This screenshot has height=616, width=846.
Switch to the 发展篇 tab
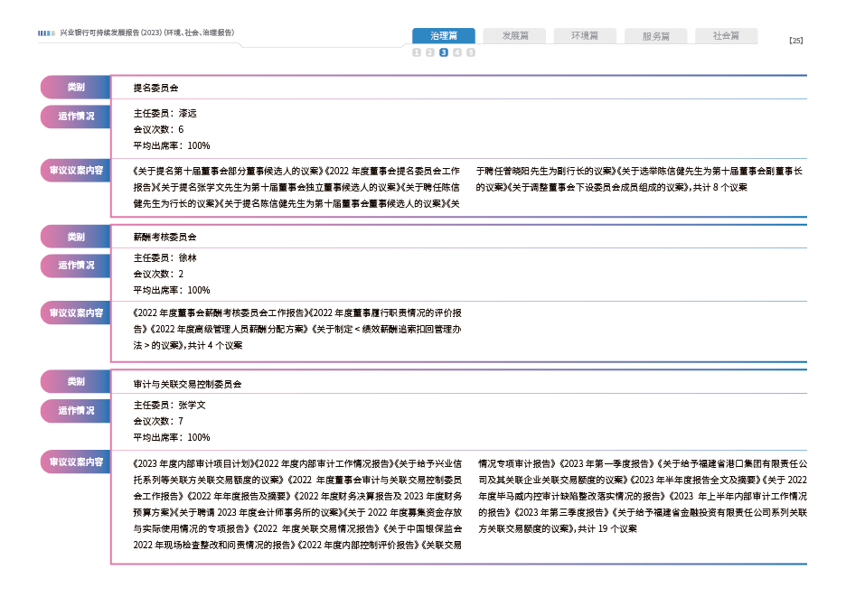pos(513,36)
